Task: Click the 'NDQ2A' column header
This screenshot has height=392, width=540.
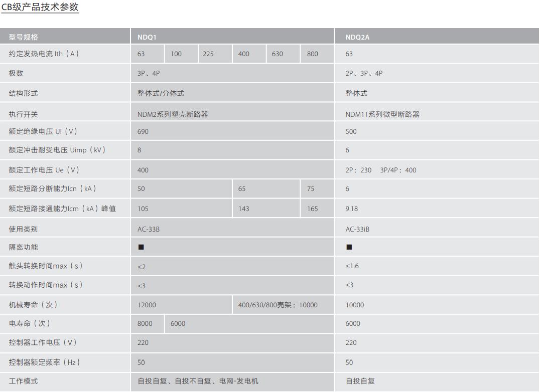Action: [x=357, y=37]
